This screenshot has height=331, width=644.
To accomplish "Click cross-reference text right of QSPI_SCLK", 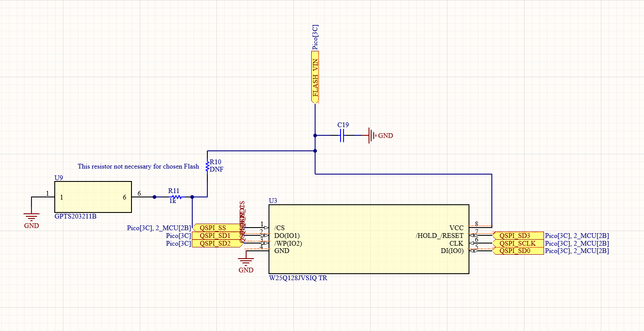I will pos(577,244).
